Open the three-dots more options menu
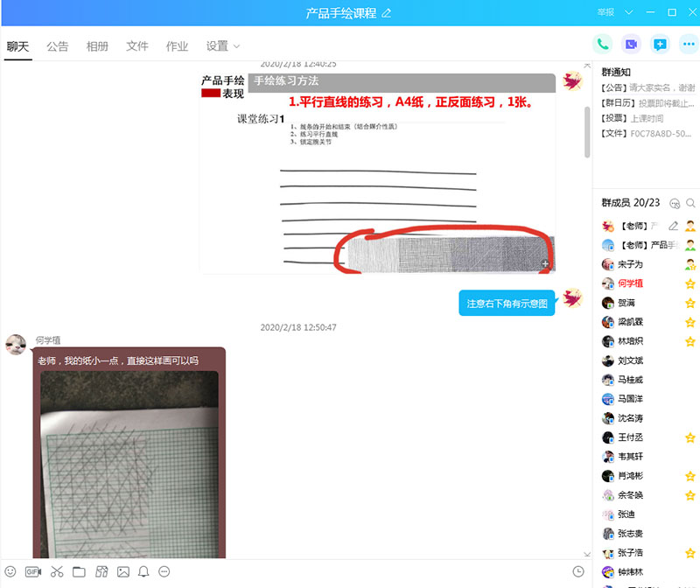Viewport: 700px width, 588px height. (x=689, y=45)
